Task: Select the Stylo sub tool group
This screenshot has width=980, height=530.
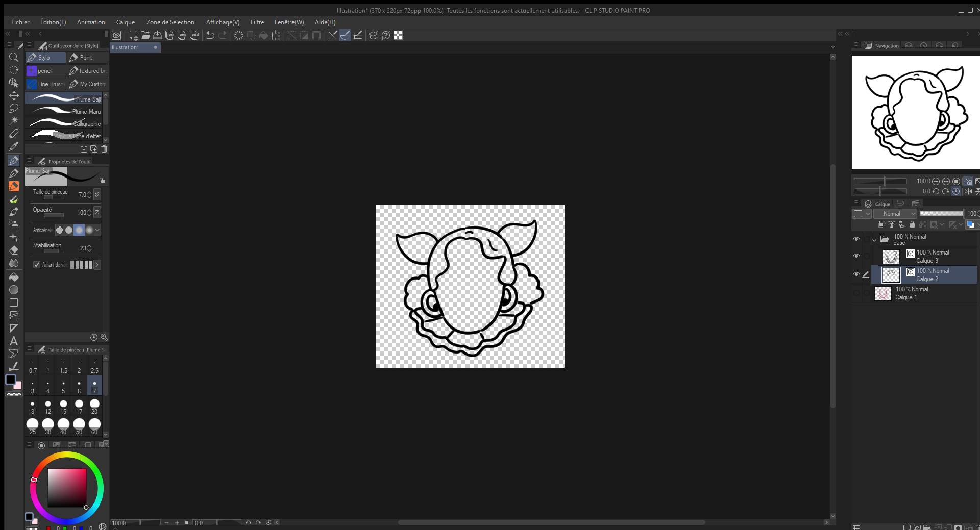Action: 46,58
